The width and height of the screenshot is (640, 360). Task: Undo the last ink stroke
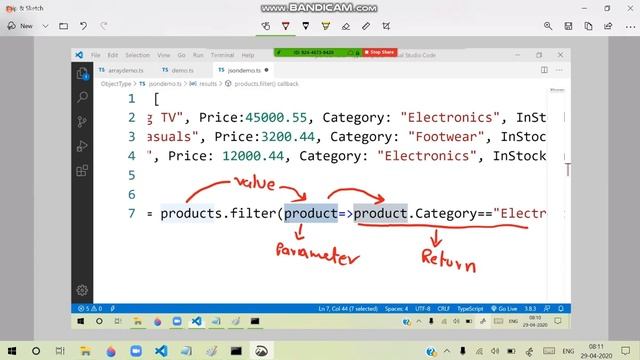(x=83, y=26)
